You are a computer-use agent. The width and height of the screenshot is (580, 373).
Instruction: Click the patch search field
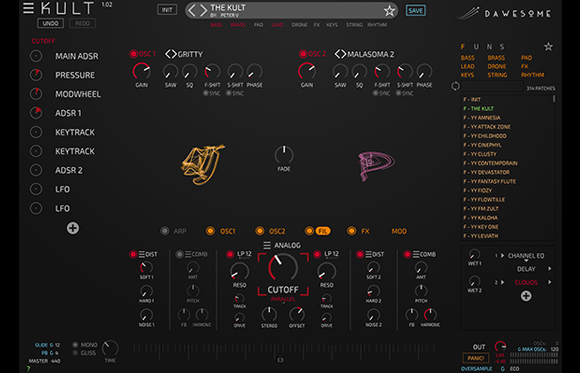tap(492, 86)
